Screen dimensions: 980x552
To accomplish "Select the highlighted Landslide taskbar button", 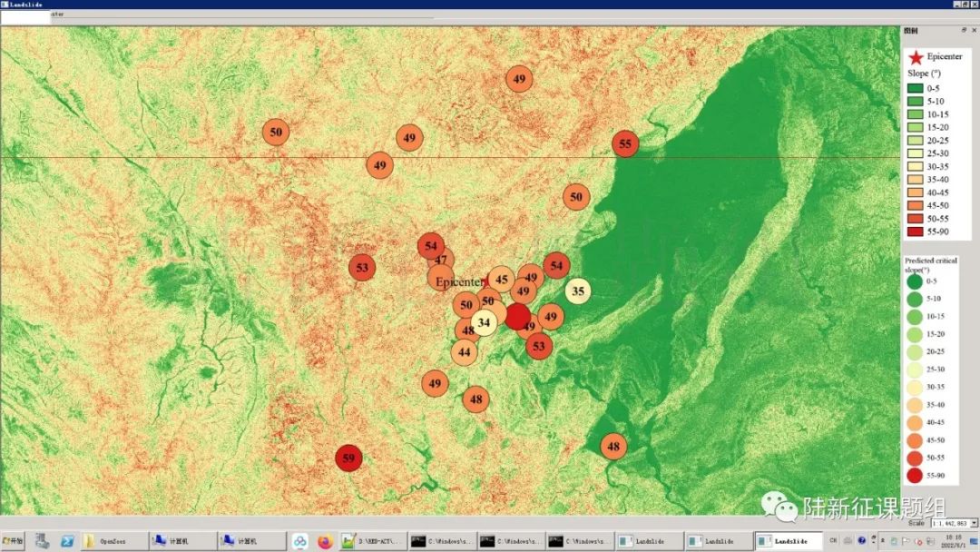I will tap(788, 541).
